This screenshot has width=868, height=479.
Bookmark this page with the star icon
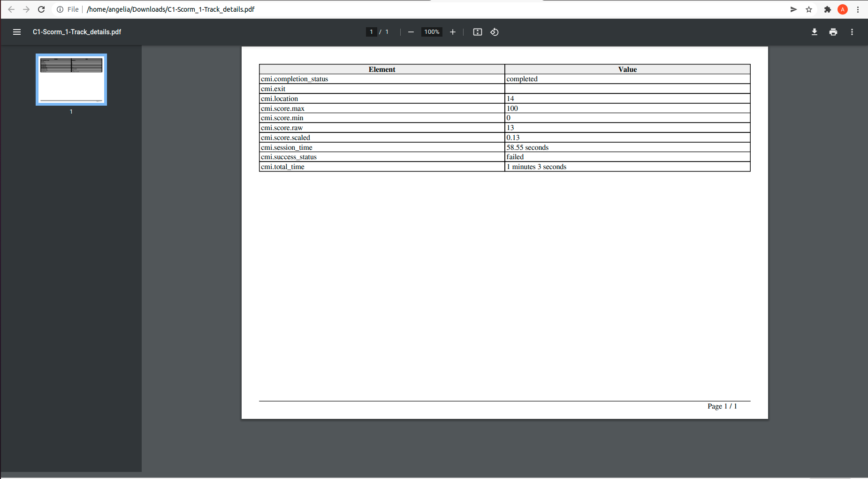(809, 9)
